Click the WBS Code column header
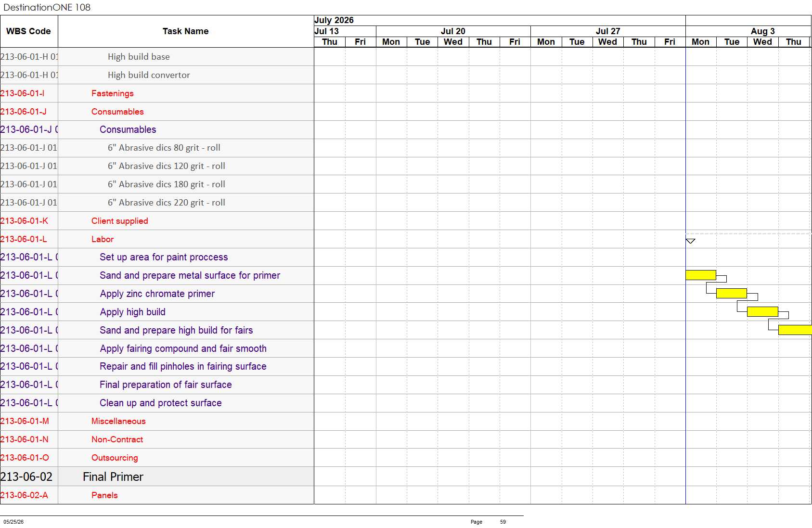The image size is (812, 528). coord(29,31)
